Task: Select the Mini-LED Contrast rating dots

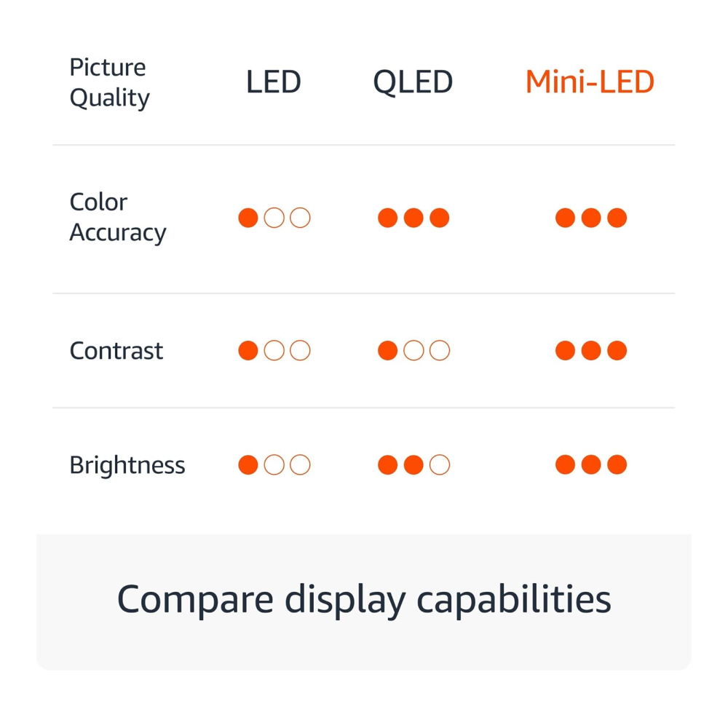Action: tap(591, 351)
